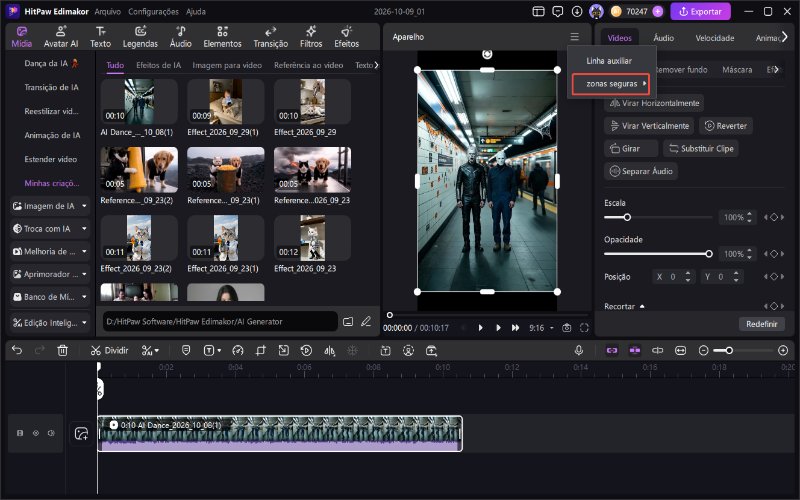Expand Melhoria de section

49,252
